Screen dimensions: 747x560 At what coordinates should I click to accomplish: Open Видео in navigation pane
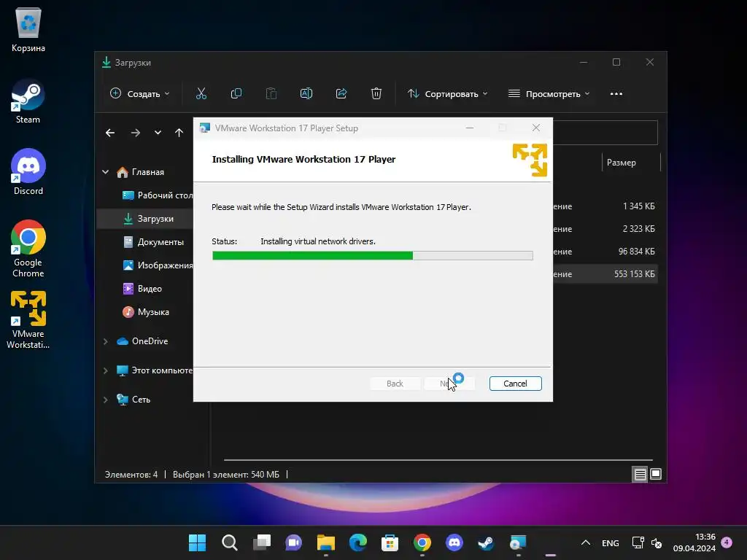(x=142, y=289)
